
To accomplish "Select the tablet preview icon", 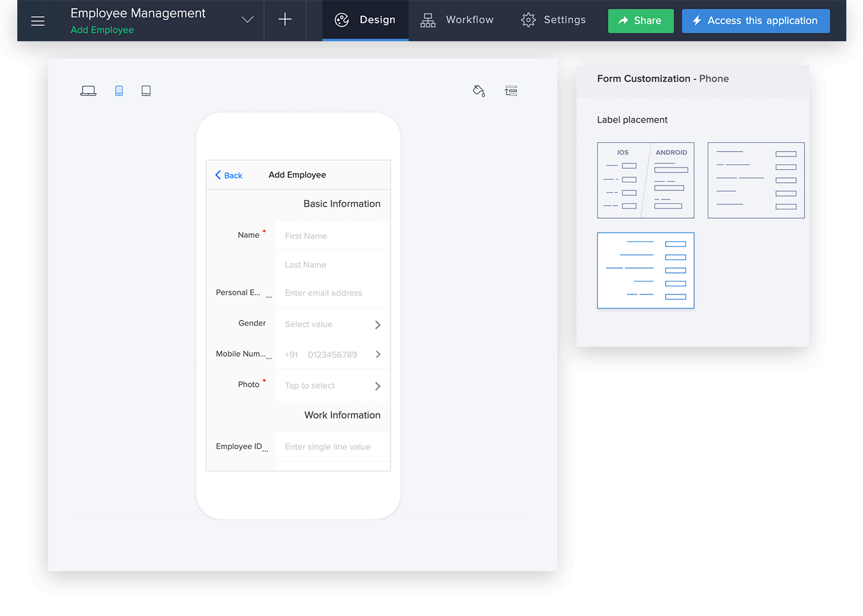I will coord(146,91).
